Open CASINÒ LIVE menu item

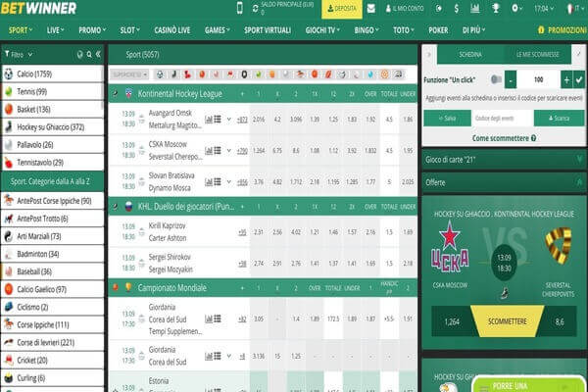tap(172, 30)
